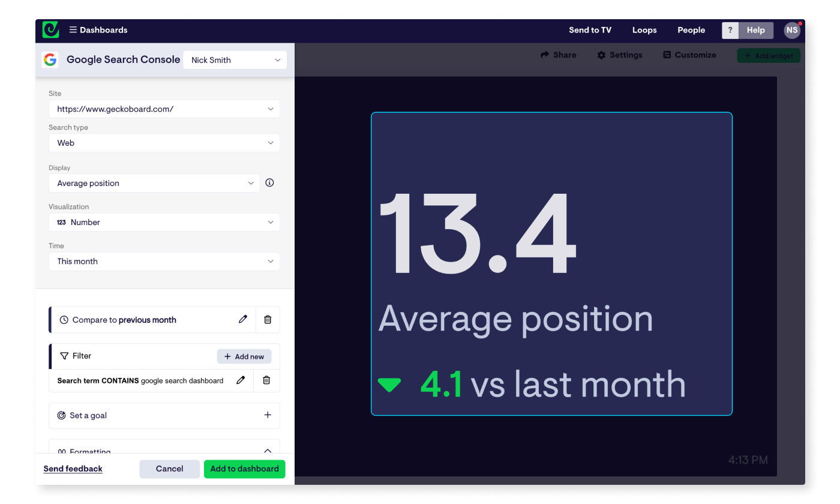The image size is (840, 504).
Task: Open the People menu item
Action: click(691, 29)
